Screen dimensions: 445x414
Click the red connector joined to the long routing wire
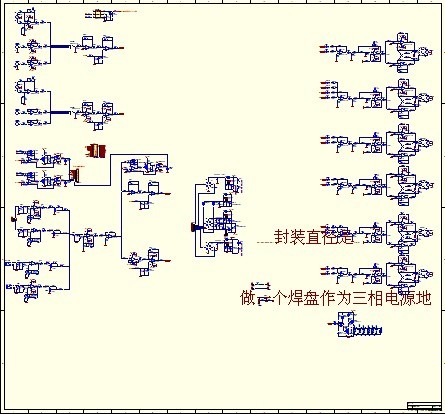point(75,175)
